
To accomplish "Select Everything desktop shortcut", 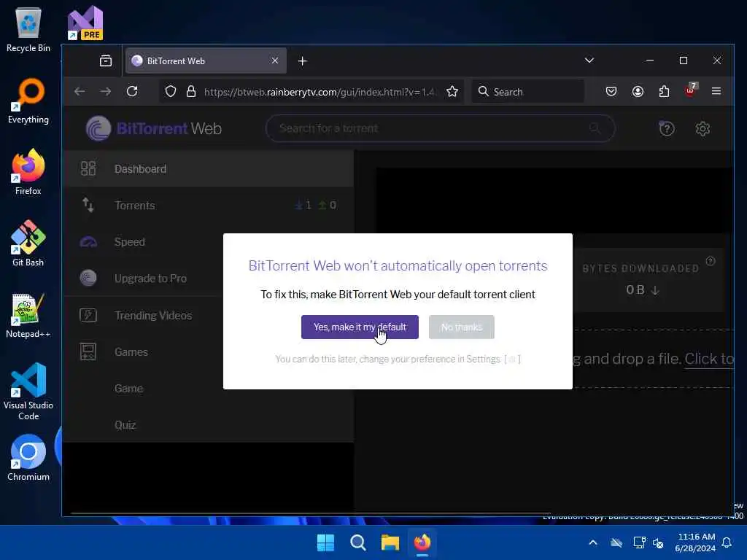I will 28,101.
